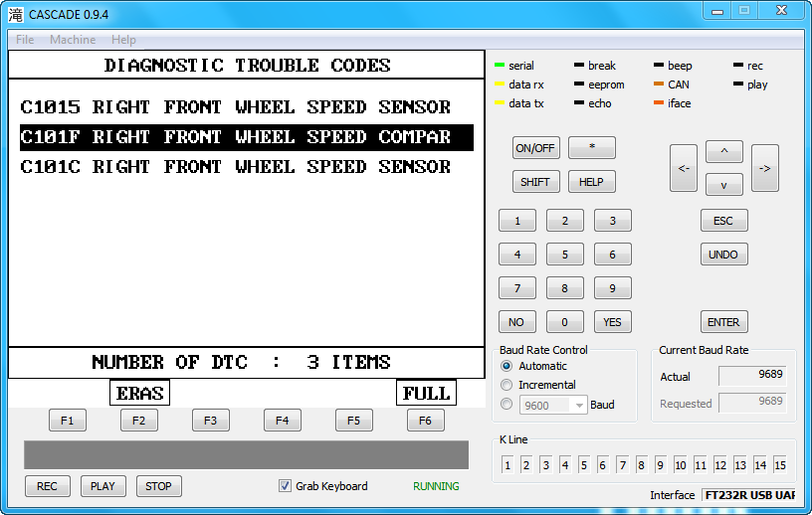The width and height of the screenshot is (812, 515).
Task: Toggle K Line pin 7
Action: [623, 465]
